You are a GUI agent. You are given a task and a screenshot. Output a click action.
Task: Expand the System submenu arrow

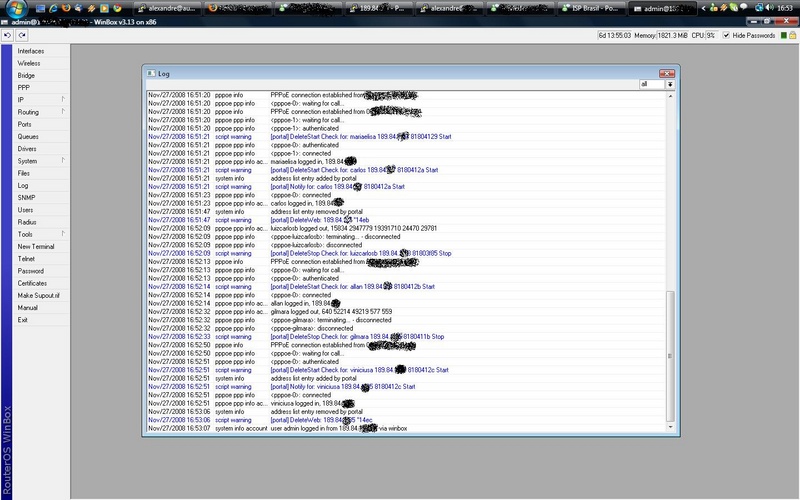tap(63, 160)
